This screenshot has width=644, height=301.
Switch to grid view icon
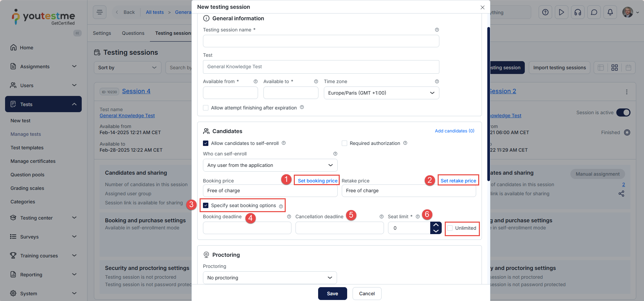[615, 68]
